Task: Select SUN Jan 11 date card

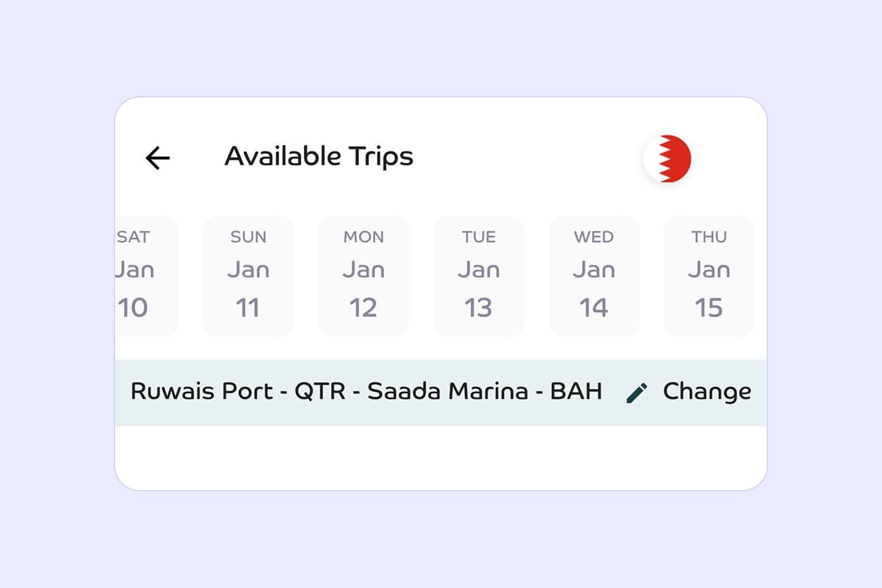Action: pos(248,276)
